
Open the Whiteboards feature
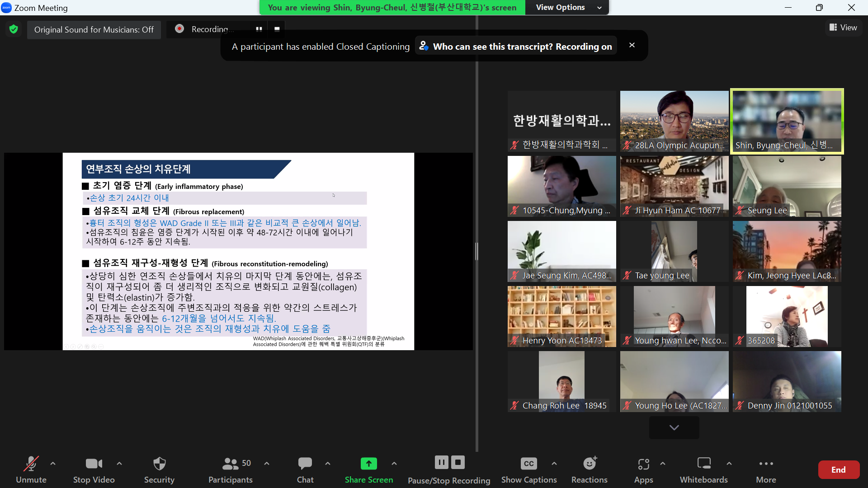(x=703, y=469)
